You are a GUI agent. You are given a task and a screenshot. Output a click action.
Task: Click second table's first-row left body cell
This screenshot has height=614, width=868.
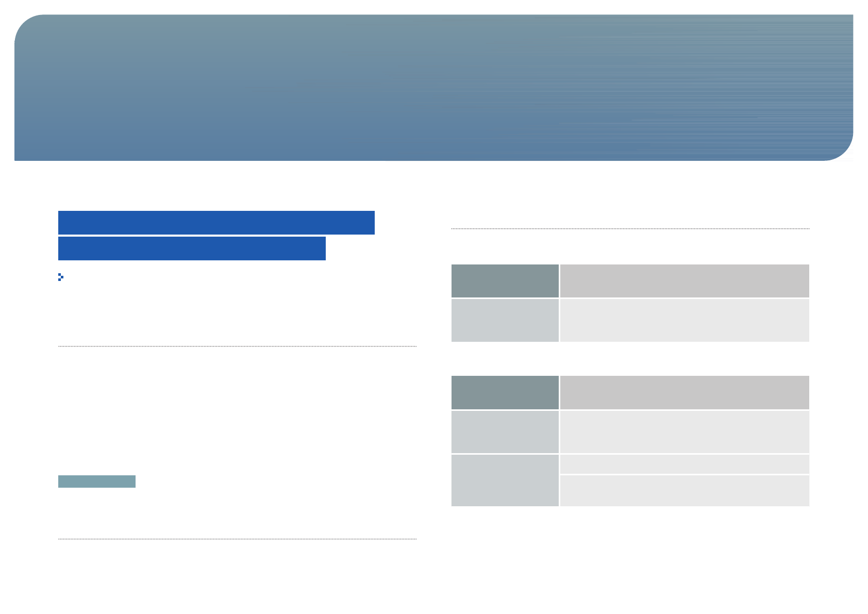(505, 432)
